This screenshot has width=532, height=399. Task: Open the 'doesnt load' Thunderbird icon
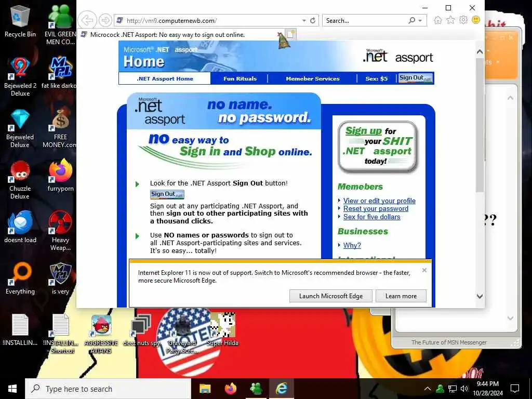[20, 227]
